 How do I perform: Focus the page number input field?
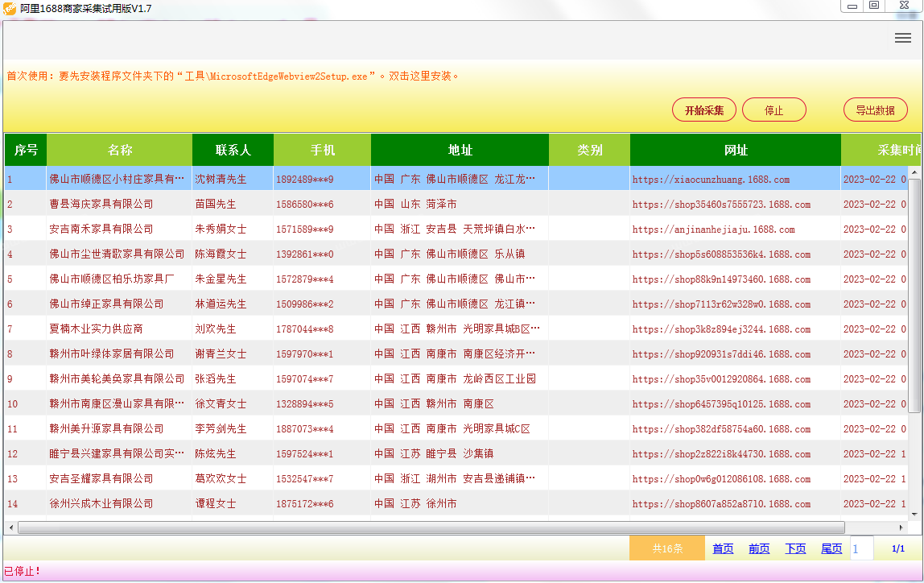[861, 549]
